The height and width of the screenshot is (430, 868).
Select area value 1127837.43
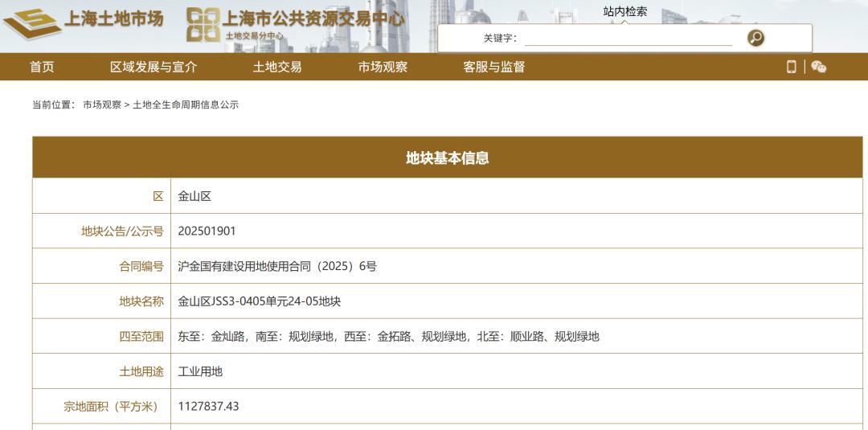208,406
